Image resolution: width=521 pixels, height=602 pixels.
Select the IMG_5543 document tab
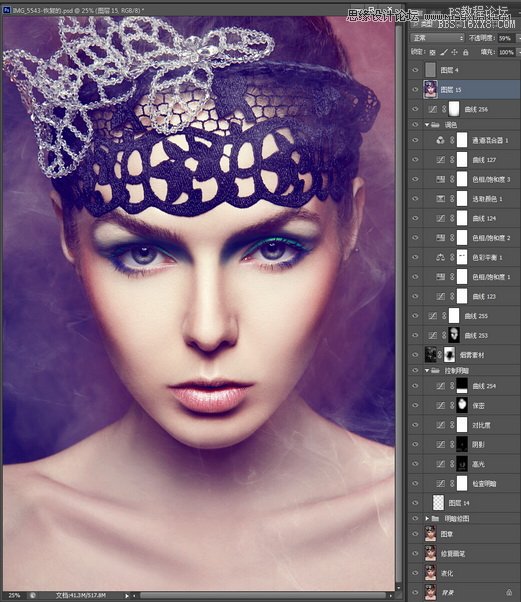73,10
